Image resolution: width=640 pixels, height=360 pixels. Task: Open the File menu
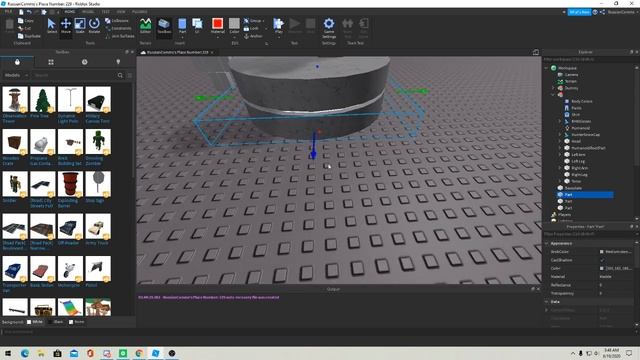click(8, 12)
